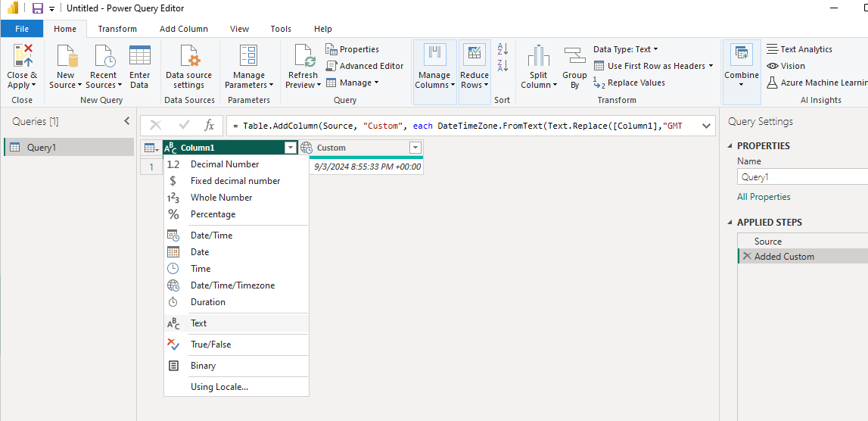The height and width of the screenshot is (421, 868).
Task: Collapse the PROPERTIES section
Action: (730, 145)
